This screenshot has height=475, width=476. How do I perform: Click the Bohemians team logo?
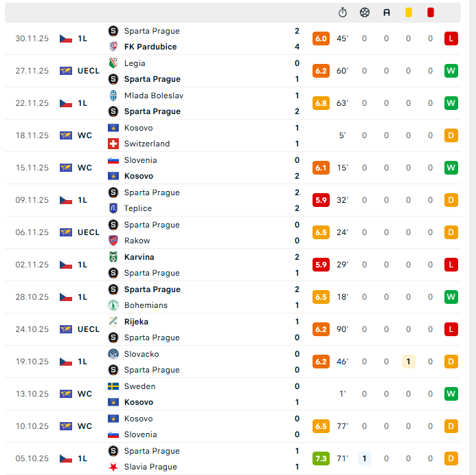click(x=113, y=305)
